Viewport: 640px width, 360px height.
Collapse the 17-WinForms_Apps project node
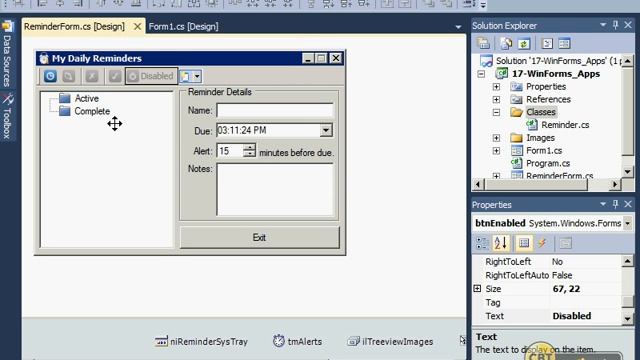pos(482,74)
